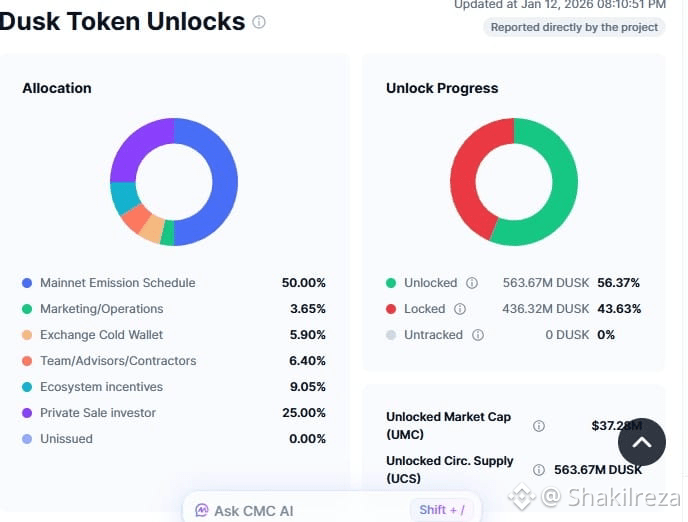Click info icon beside Dusk Token Unlocks title
688x522 pixels.
[259, 22]
